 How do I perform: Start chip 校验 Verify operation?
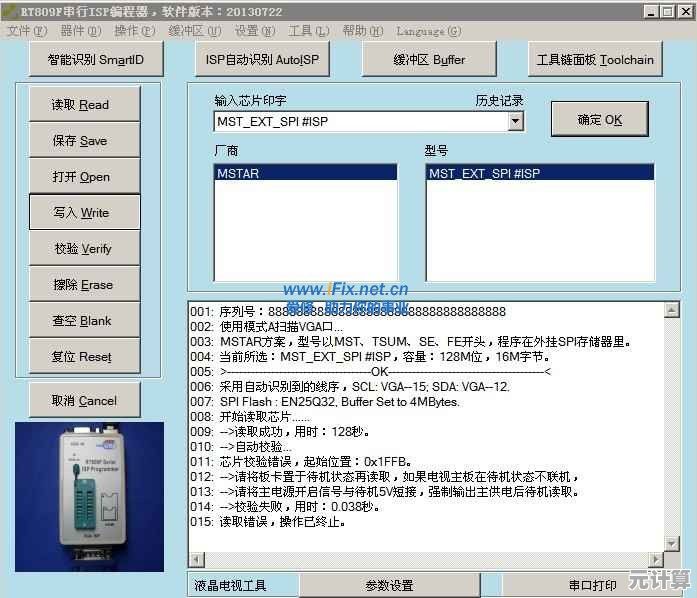pos(82,249)
